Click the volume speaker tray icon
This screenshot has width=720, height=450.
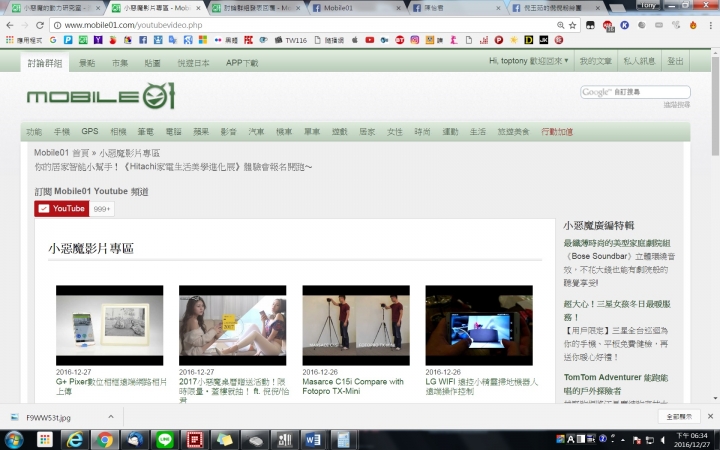pyautogui.click(x=662, y=440)
